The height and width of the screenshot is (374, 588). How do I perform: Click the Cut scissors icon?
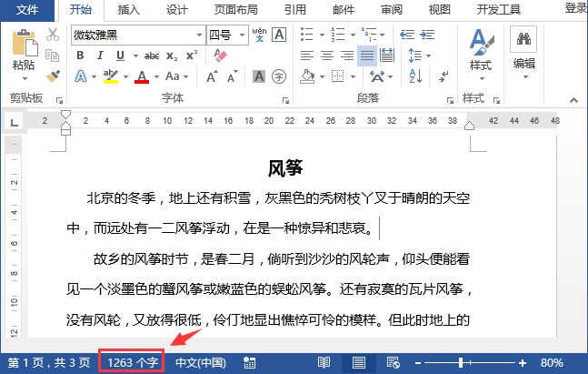click(53, 35)
